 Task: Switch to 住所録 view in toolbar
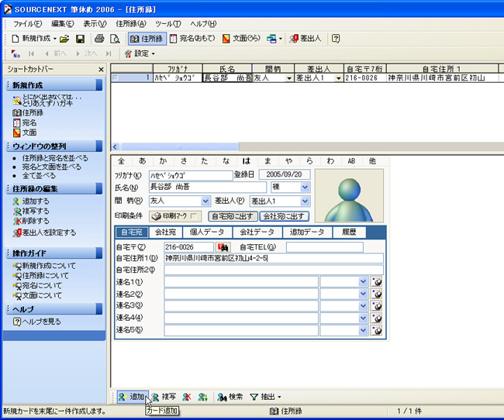click(147, 39)
